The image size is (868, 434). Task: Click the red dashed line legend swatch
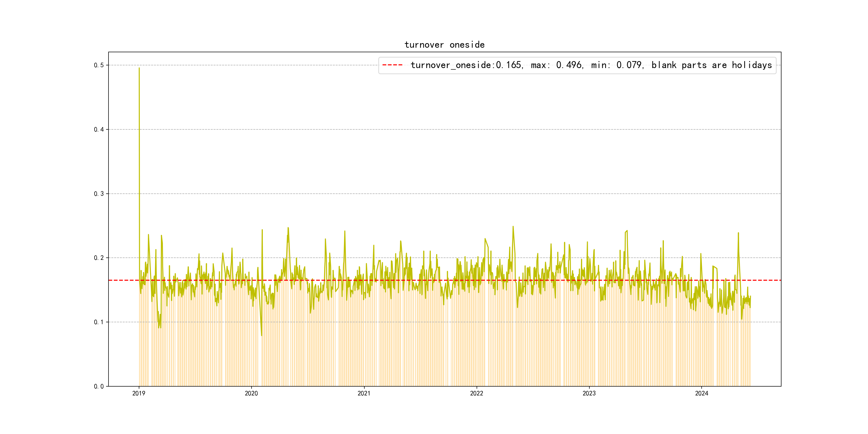[392, 65]
